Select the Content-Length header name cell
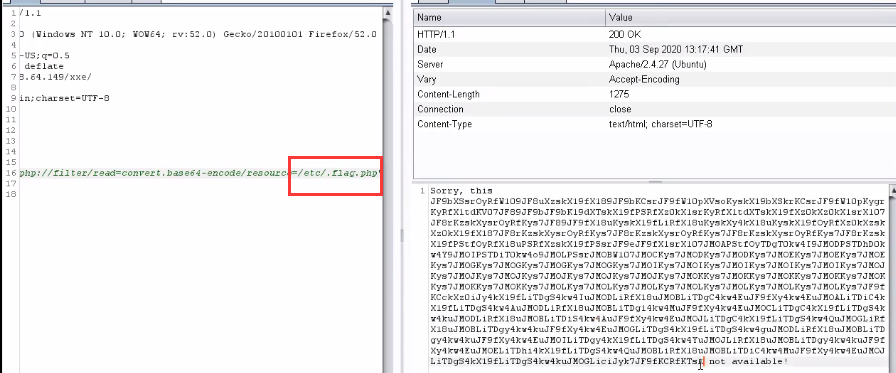 509,94
